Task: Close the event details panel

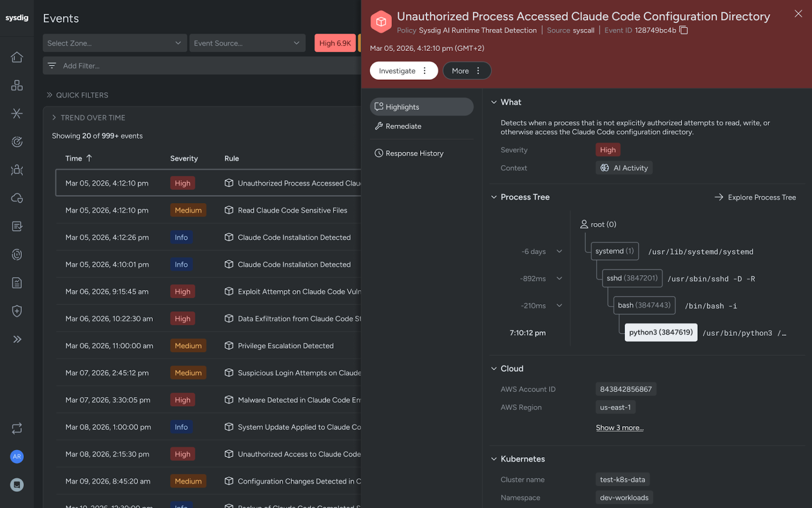Action: click(798, 14)
